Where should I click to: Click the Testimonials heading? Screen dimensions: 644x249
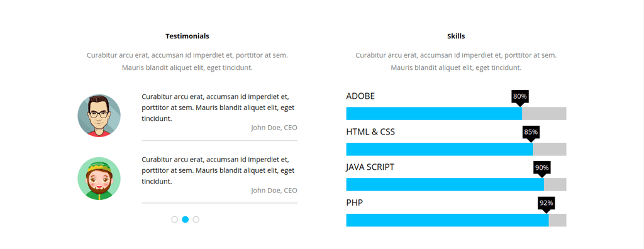[x=187, y=36]
